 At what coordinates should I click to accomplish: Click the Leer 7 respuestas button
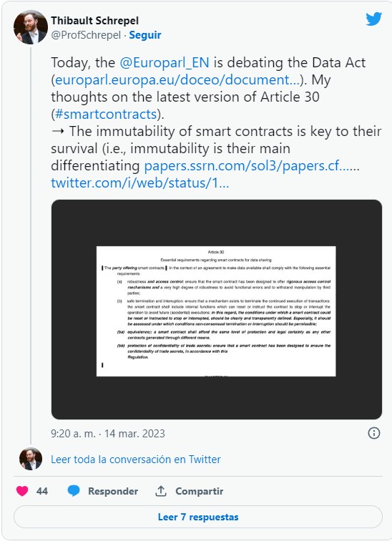click(x=198, y=517)
